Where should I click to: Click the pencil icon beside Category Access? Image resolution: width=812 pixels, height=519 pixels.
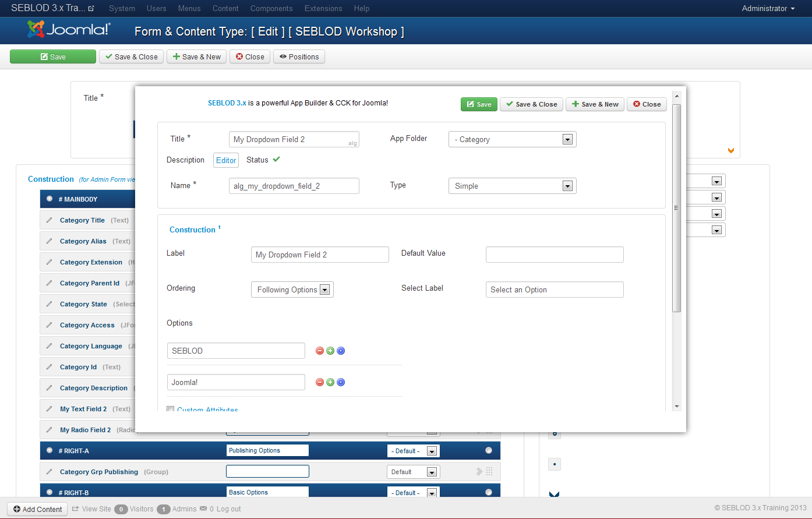click(49, 325)
